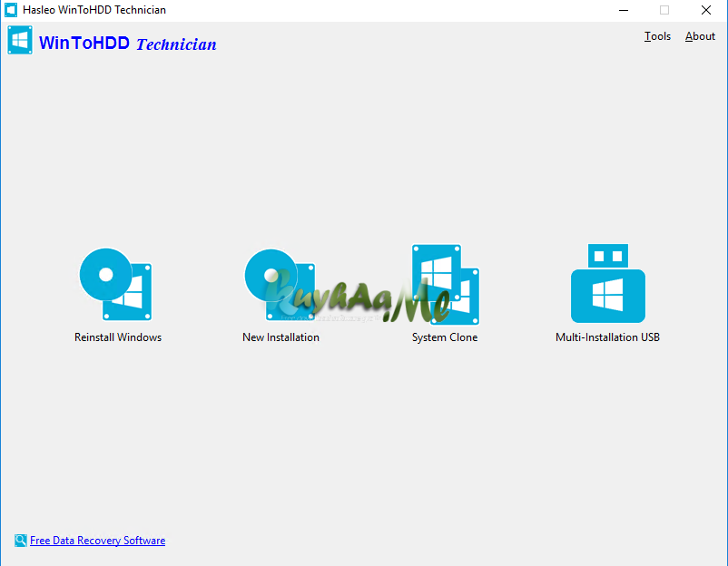The height and width of the screenshot is (566, 728).
Task: Click the Multi-Installation USB label
Action: pyautogui.click(x=608, y=337)
